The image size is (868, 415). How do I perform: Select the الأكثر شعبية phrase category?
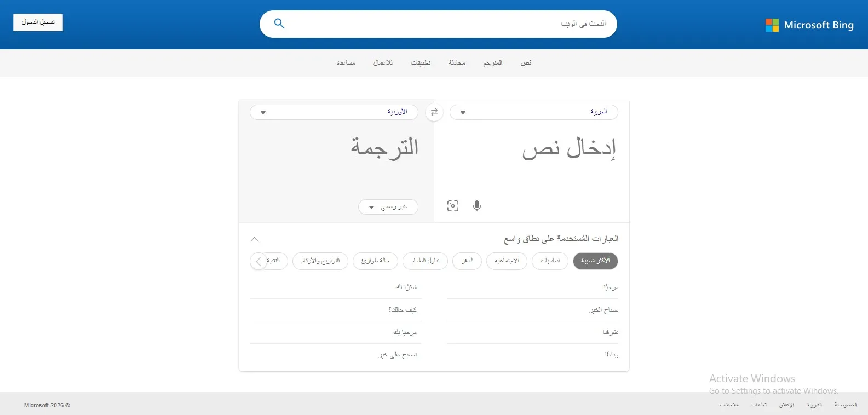595,261
